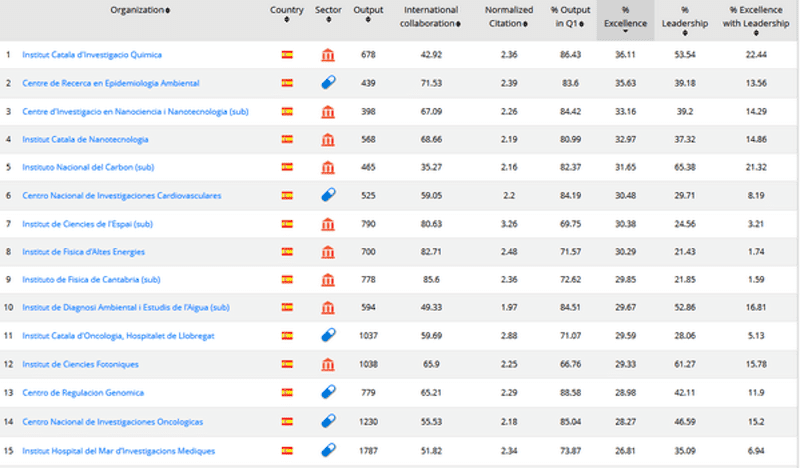
Task: Click the Spain flag in the Instituto de Fisica de Cantabria row
Action: click(x=287, y=280)
